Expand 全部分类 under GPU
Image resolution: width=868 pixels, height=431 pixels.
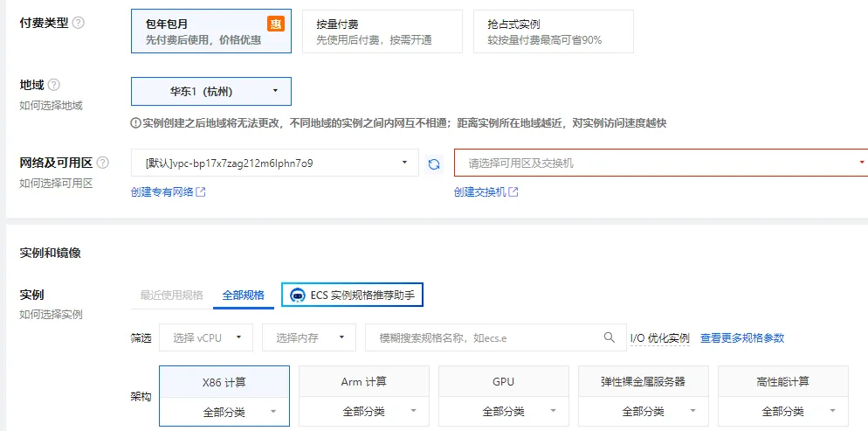pyautogui.click(x=504, y=412)
